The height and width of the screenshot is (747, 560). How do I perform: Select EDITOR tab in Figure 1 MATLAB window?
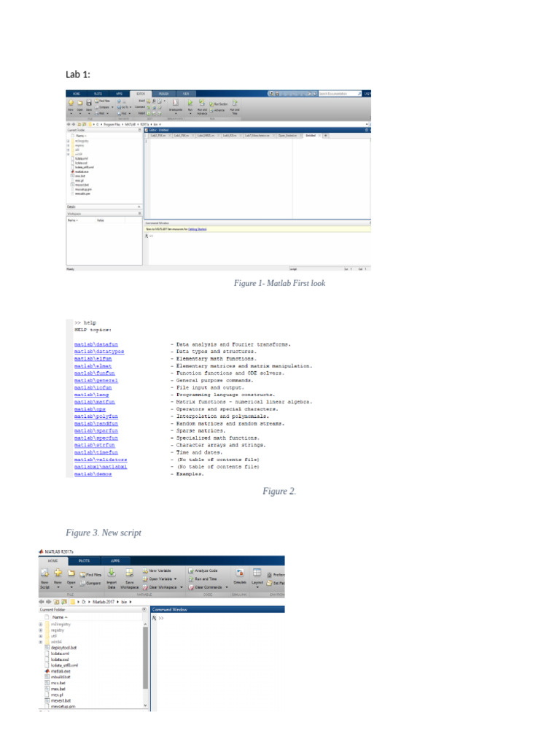141,94
